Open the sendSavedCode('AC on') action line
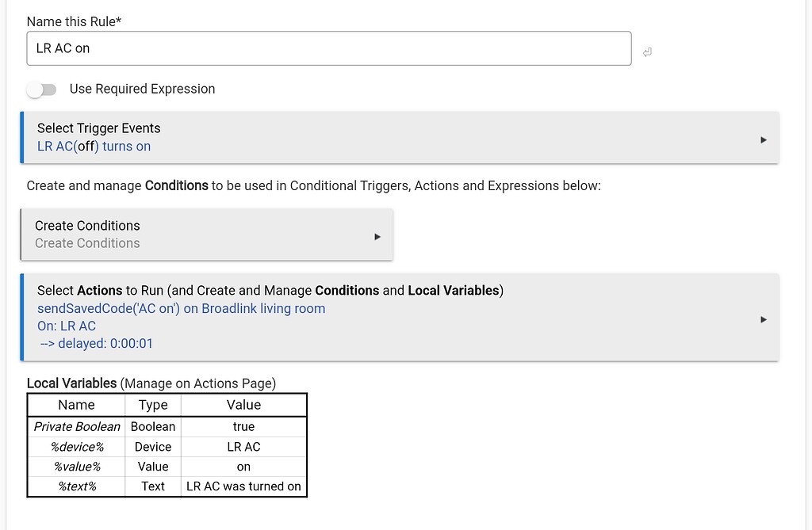The height and width of the screenshot is (530, 812). pyautogui.click(x=181, y=309)
